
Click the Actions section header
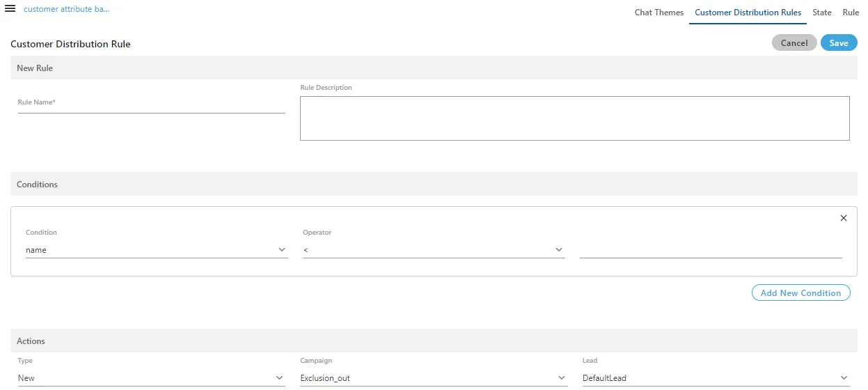(x=434, y=341)
